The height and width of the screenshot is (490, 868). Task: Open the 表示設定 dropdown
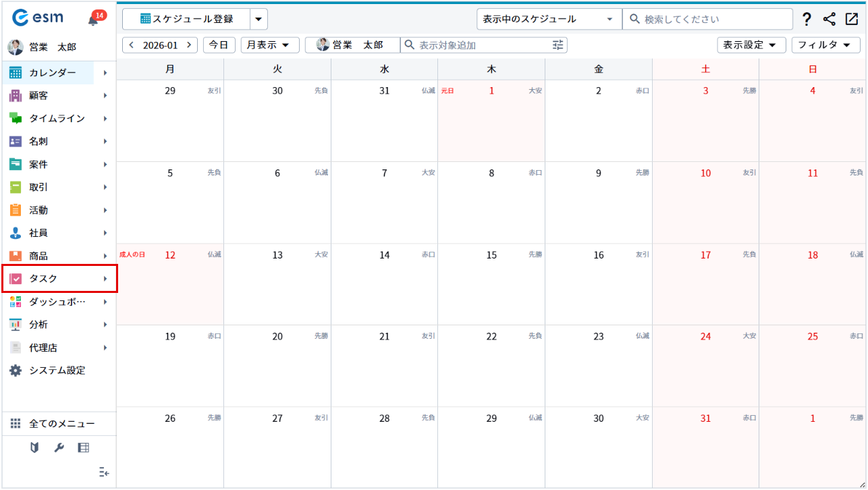click(751, 45)
